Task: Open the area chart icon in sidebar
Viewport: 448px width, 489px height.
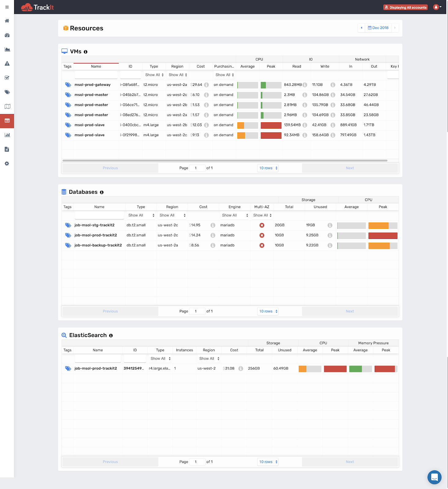Action: (7, 49)
